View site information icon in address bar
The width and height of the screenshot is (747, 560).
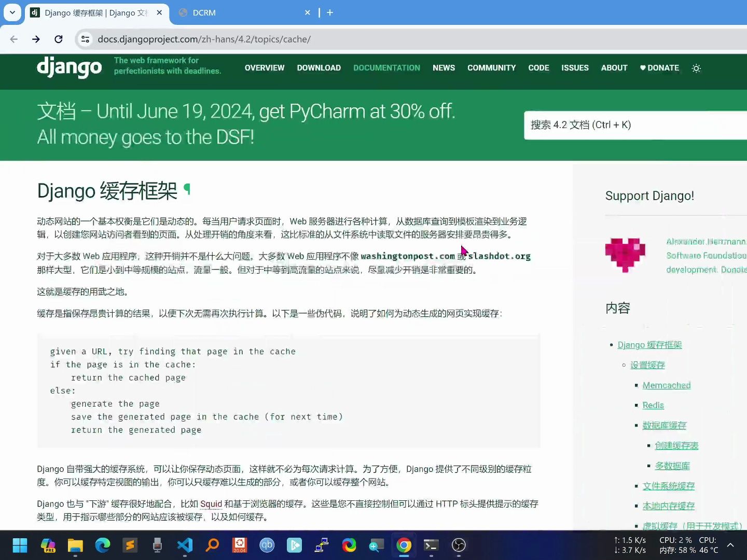86,39
